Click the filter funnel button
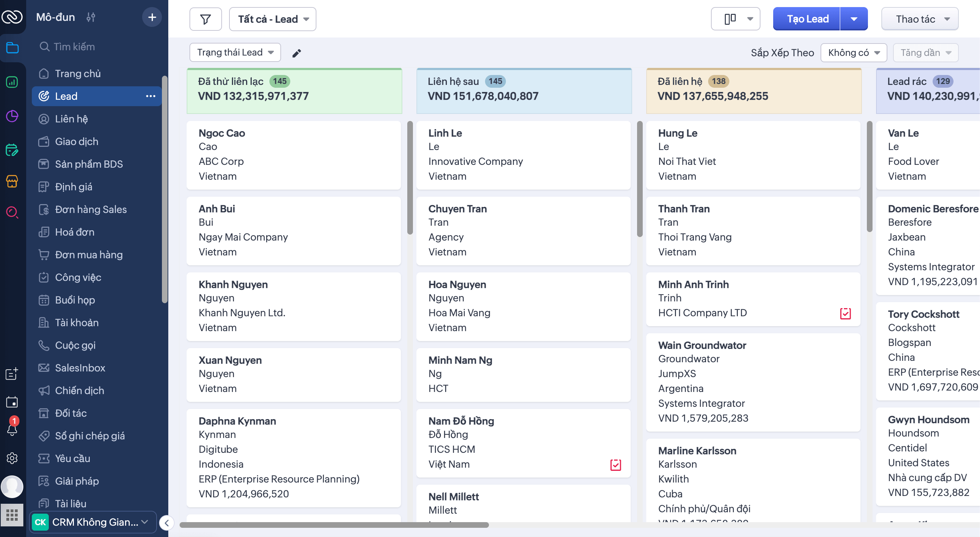Image resolution: width=980 pixels, height=537 pixels. coord(205,19)
